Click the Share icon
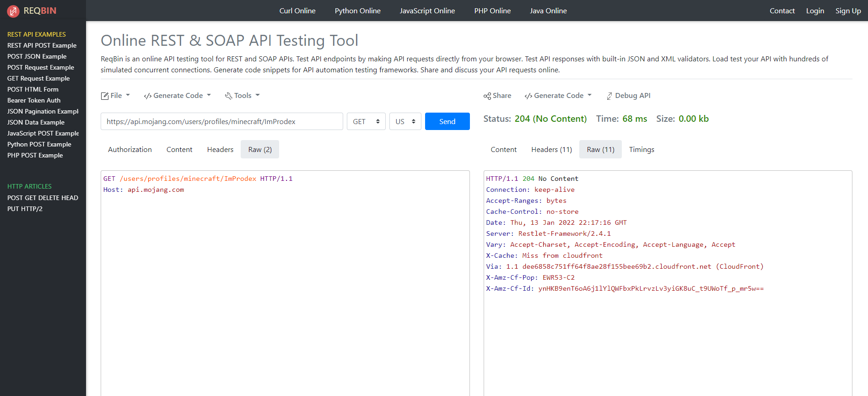Screen dimensions: 868x396 (x=487, y=96)
